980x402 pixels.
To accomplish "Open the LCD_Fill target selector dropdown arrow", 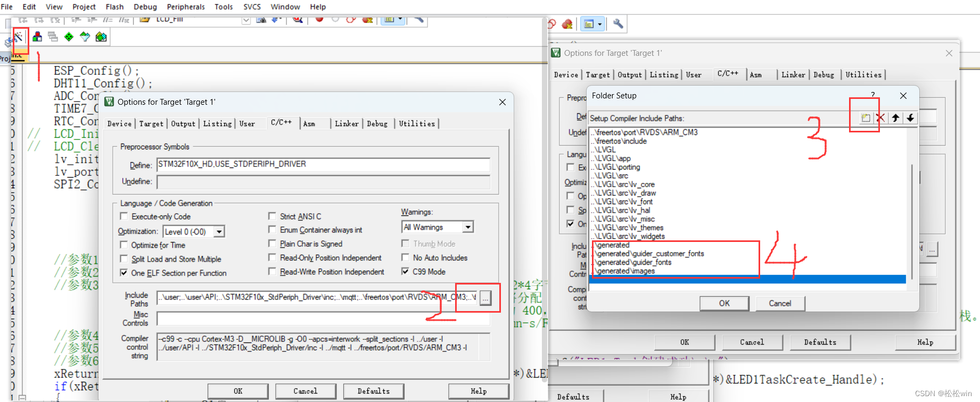I will click(246, 20).
